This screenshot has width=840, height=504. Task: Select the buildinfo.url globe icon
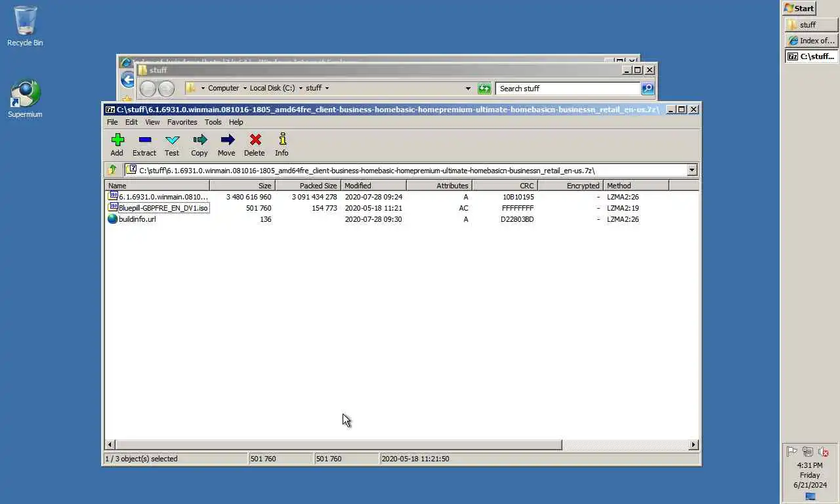(112, 219)
